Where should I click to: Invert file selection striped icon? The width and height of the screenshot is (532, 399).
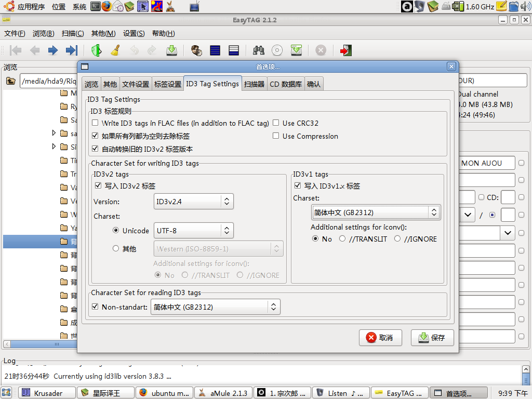coord(234,50)
